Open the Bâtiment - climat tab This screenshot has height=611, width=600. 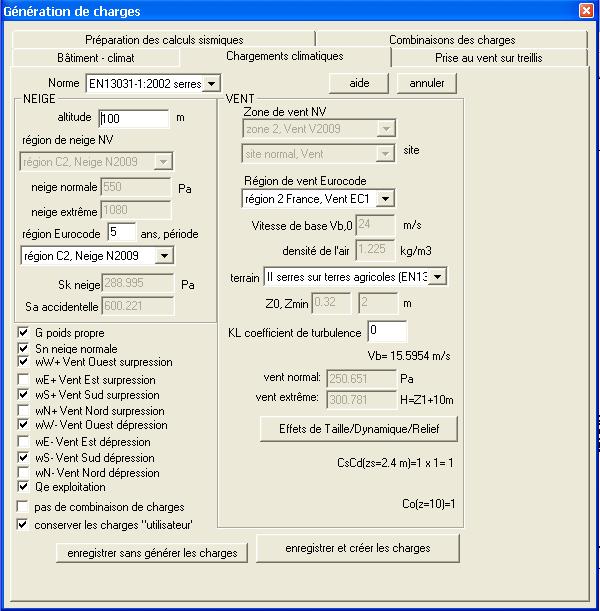click(x=96, y=58)
